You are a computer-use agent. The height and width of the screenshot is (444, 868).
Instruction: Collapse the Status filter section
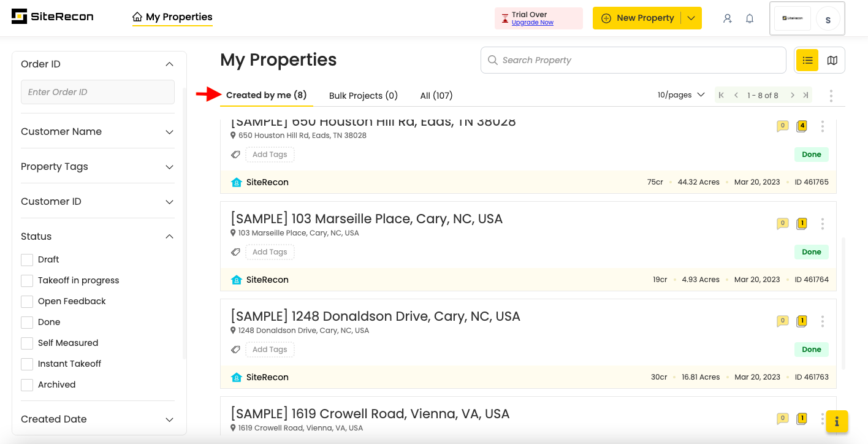click(x=170, y=237)
